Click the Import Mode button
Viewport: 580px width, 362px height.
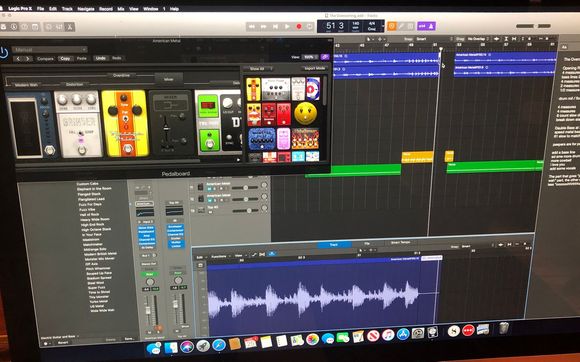point(314,68)
